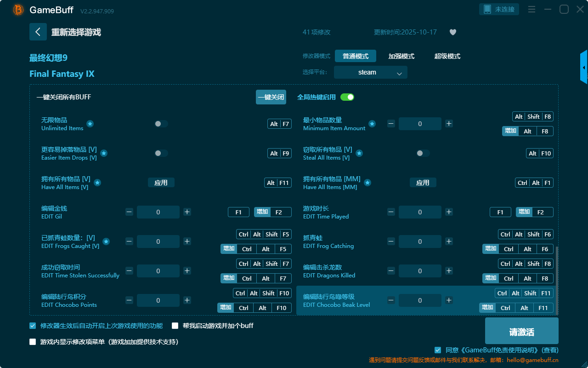The image size is (588, 368).
Task: Click the heart favorite icon
Action: [x=452, y=32]
